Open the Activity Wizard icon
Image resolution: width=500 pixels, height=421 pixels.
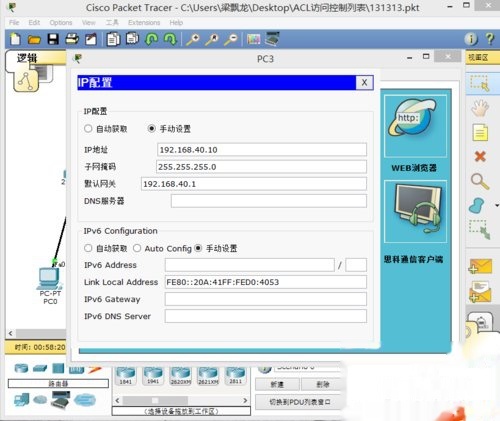click(x=90, y=39)
